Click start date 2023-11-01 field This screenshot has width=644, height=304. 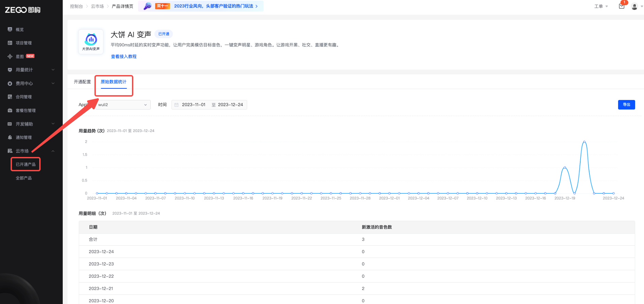[x=194, y=105]
